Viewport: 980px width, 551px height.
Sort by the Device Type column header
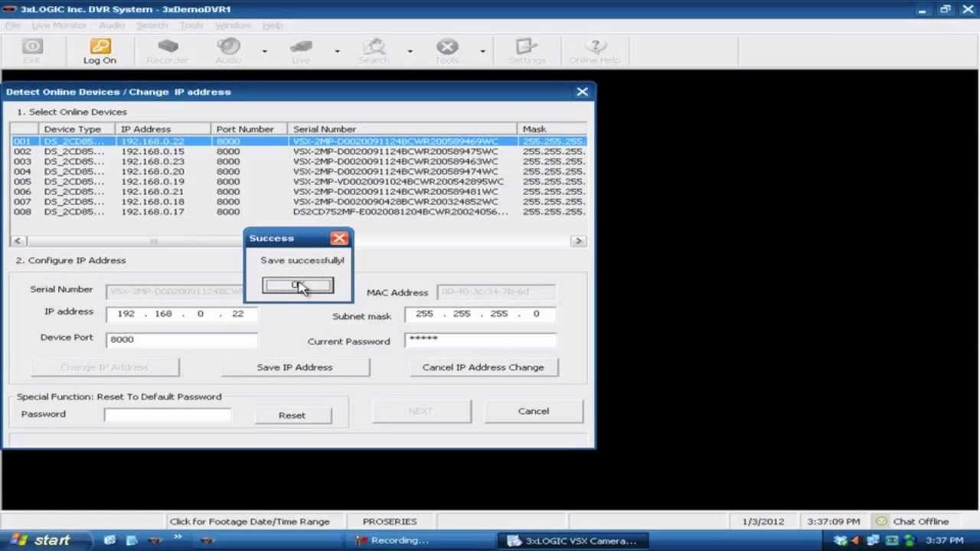77,129
